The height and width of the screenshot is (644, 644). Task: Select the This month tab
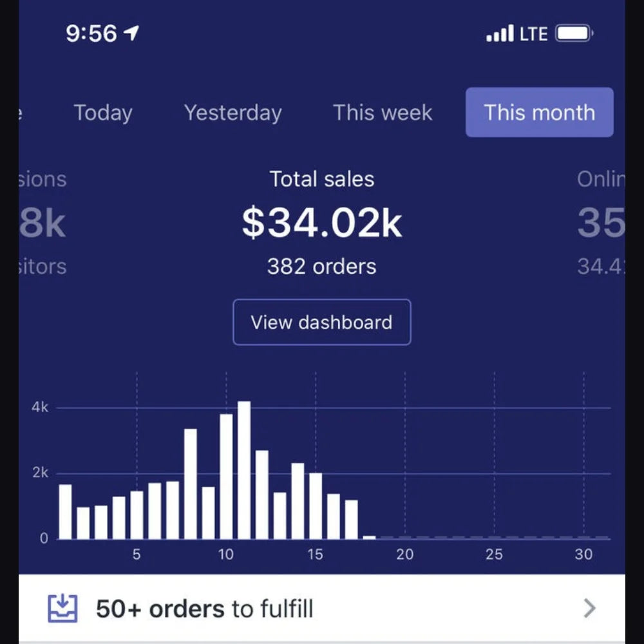point(540,113)
